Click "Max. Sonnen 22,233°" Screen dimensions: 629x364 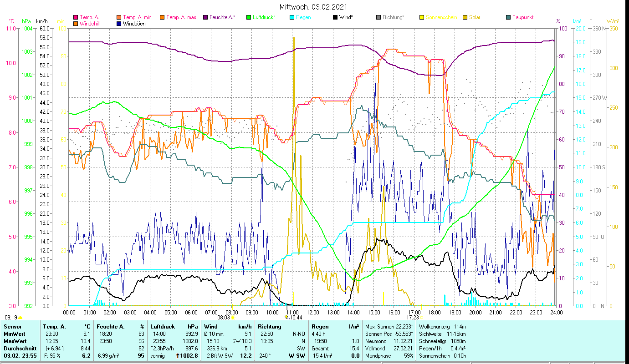click(x=389, y=326)
